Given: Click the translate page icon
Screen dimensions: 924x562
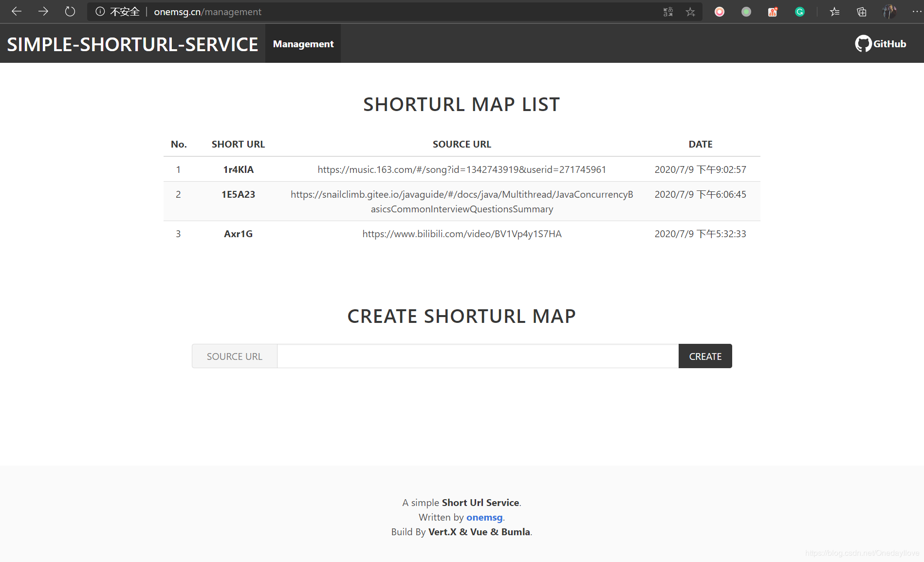Looking at the screenshot, I should point(668,12).
